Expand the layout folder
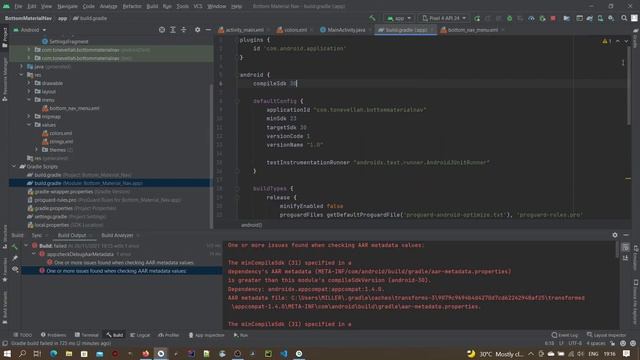The image size is (640, 360). tap(29, 91)
